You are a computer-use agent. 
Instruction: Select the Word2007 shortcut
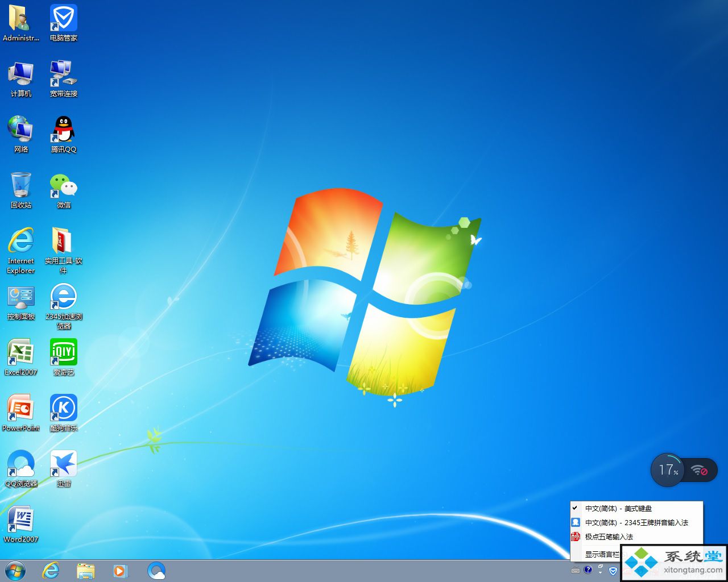click(x=21, y=525)
